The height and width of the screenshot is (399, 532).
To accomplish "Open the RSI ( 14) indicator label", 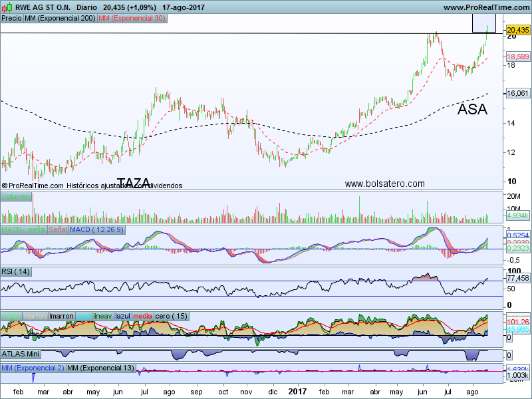I will (17, 271).
